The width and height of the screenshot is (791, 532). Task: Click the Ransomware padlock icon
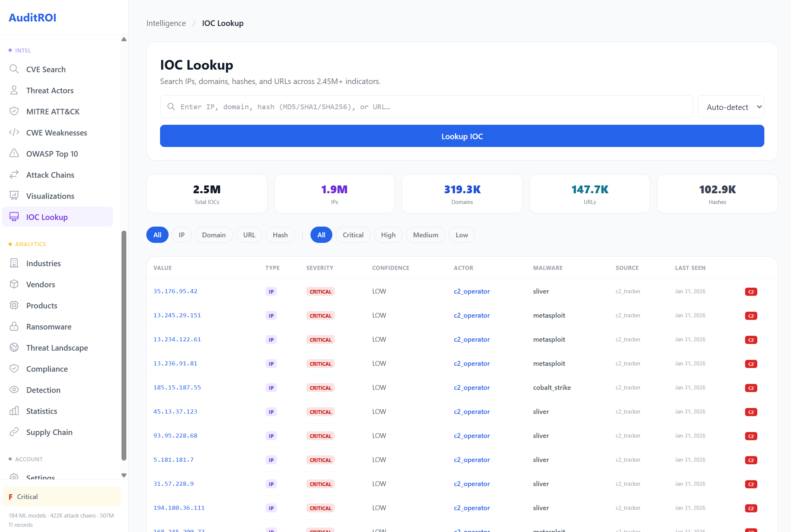coord(14,327)
